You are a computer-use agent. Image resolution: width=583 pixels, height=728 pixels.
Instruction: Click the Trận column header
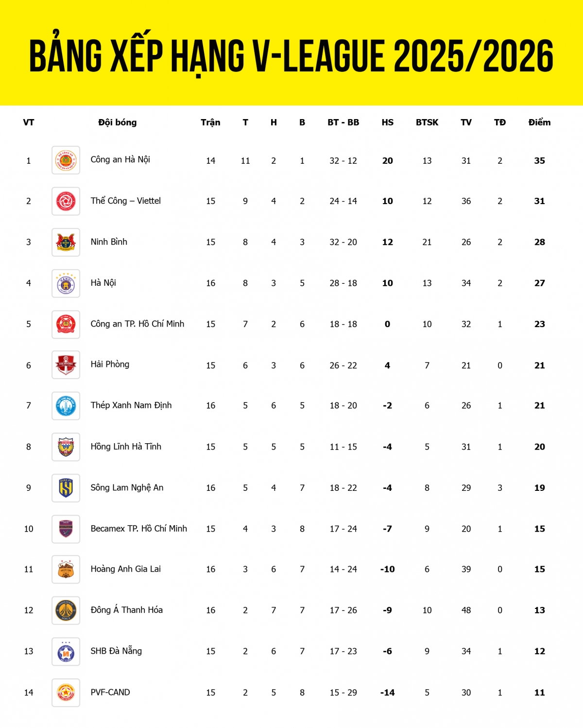[x=210, y=122]
